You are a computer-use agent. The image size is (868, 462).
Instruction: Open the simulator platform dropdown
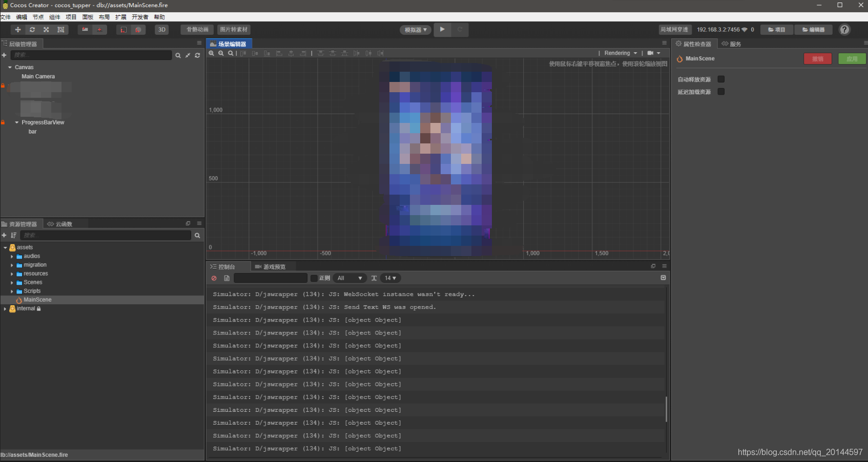416,30
